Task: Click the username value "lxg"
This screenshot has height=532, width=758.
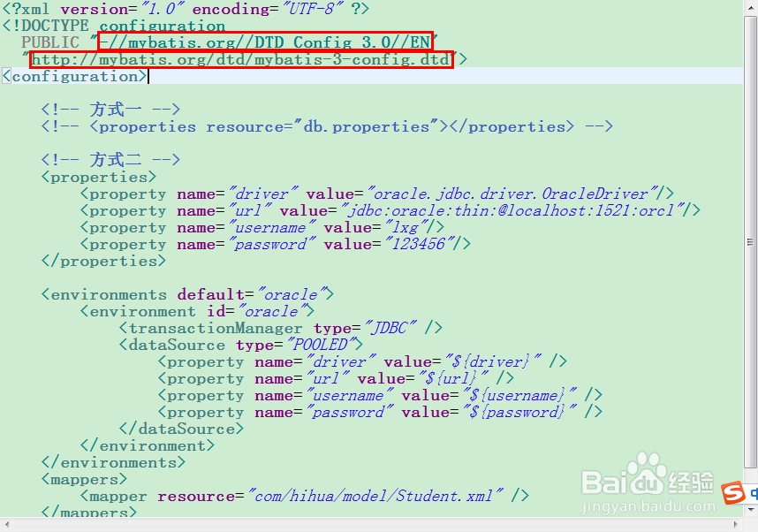Action: 406,228
